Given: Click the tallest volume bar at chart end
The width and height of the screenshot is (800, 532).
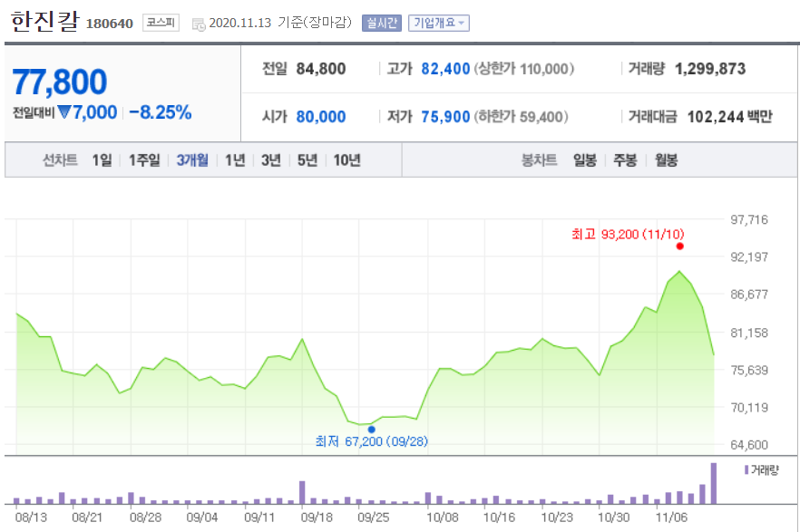Looking at the screenshot, I should (714, 483).
